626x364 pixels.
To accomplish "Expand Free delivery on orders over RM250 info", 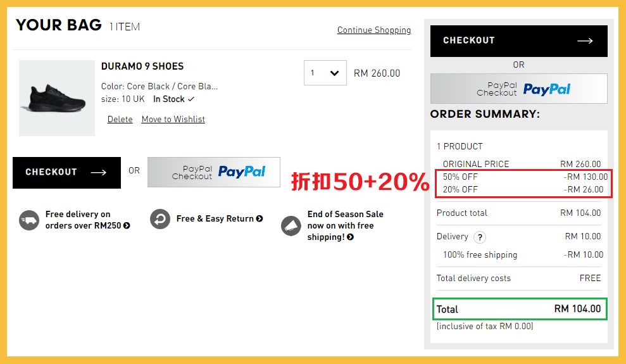I will tap(127, 226).
